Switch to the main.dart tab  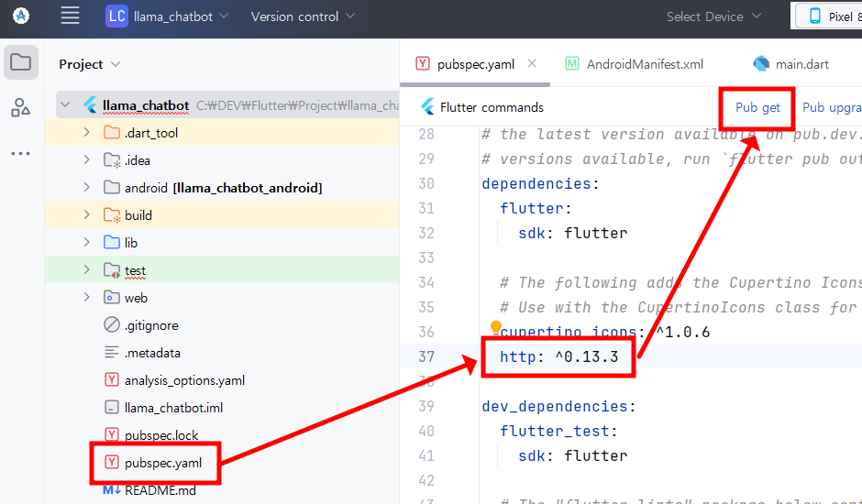[790, 64]
